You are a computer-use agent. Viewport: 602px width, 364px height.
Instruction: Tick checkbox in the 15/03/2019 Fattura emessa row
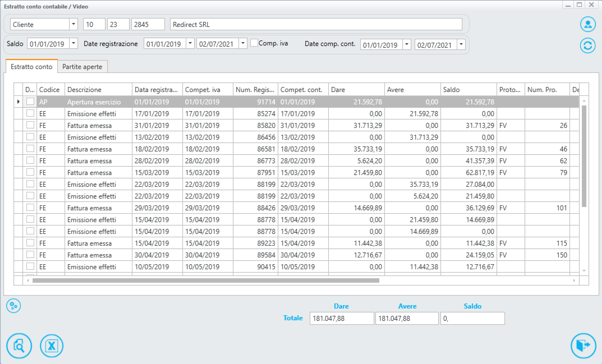click(30, 172)
